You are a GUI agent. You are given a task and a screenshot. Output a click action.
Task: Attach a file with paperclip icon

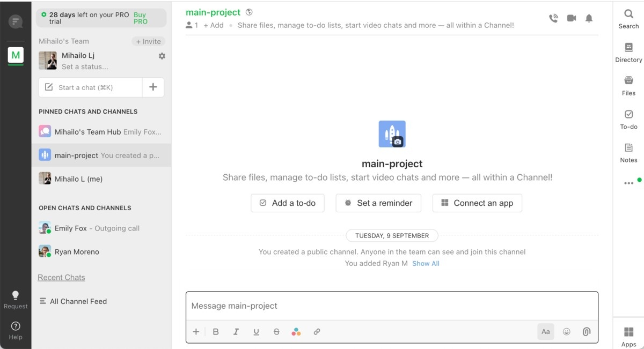coord(586,332)
